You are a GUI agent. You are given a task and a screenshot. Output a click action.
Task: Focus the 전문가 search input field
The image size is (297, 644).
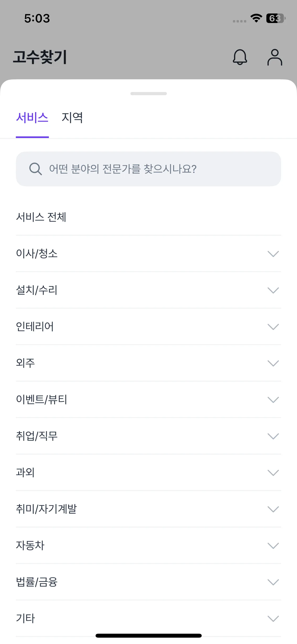tap(158, 169)
